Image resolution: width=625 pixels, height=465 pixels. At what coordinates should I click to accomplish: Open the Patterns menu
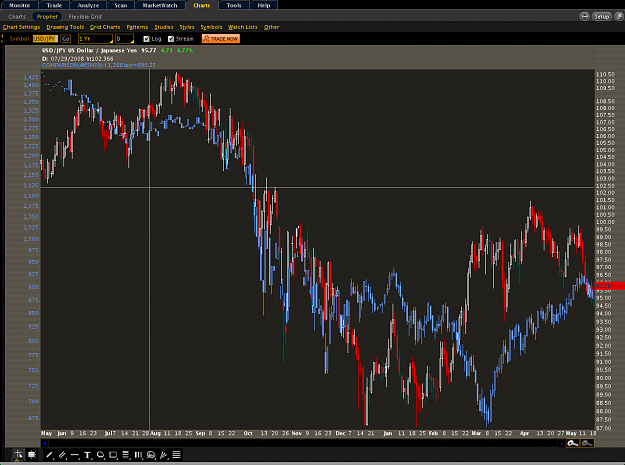tap(137, 27)
